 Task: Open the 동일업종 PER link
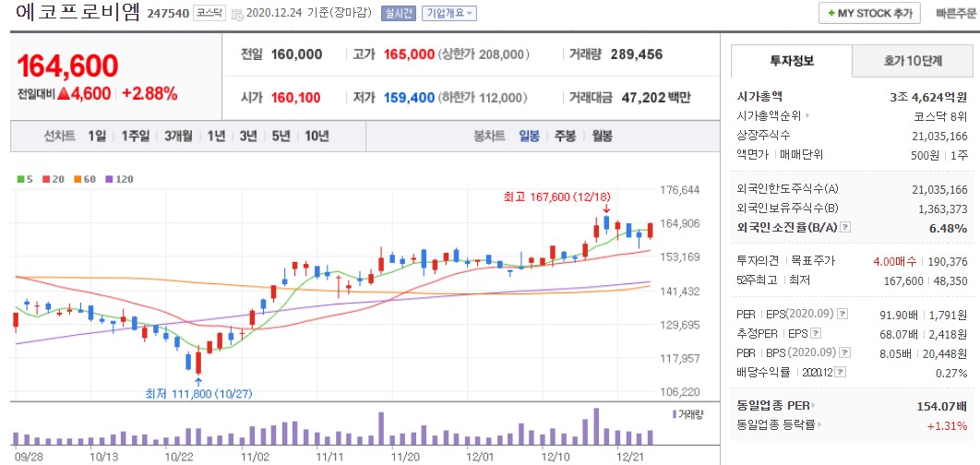[x=776, y=406]
